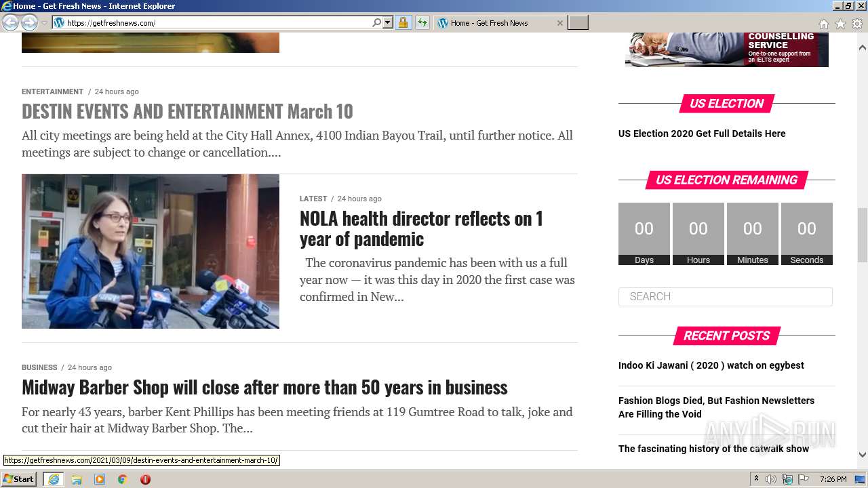Open the network tray icon

coord(787,479)
